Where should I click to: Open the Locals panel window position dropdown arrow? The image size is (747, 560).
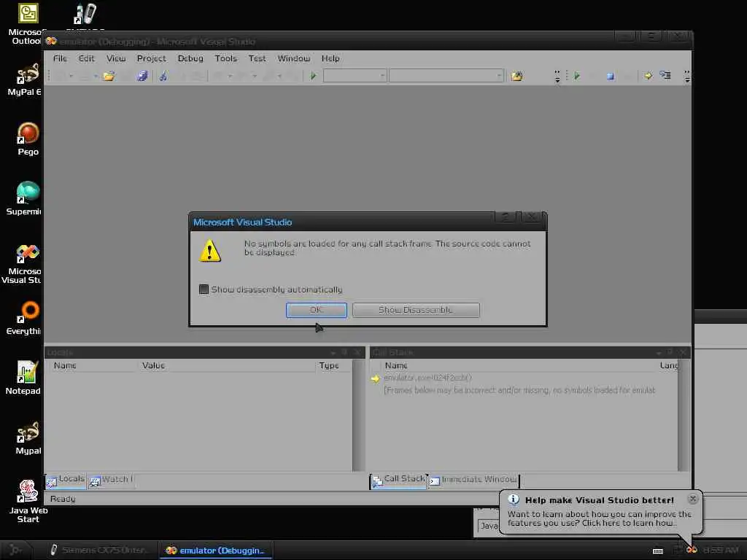point(333,352)
